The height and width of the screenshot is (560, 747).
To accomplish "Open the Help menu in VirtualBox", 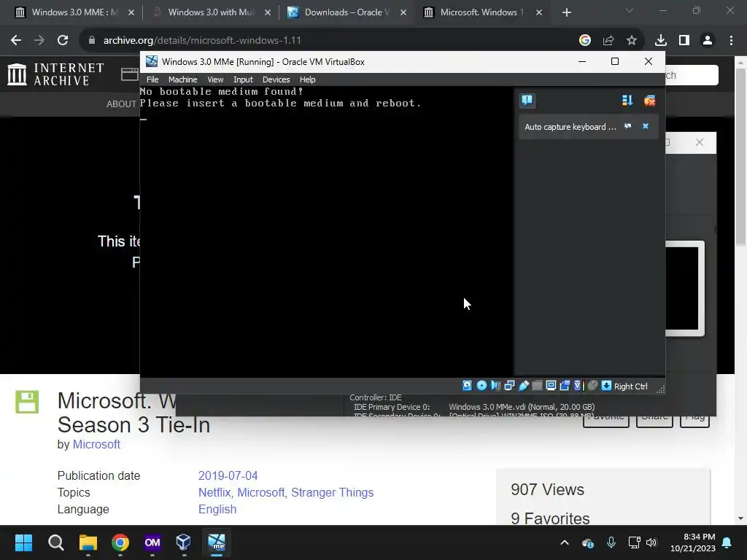I will click(307, 79).
